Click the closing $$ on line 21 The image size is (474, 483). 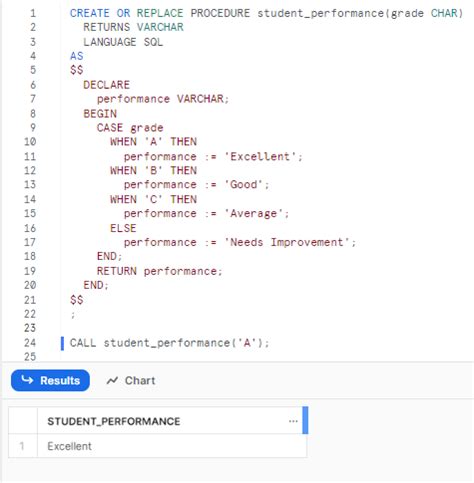(x=77, y=300)
